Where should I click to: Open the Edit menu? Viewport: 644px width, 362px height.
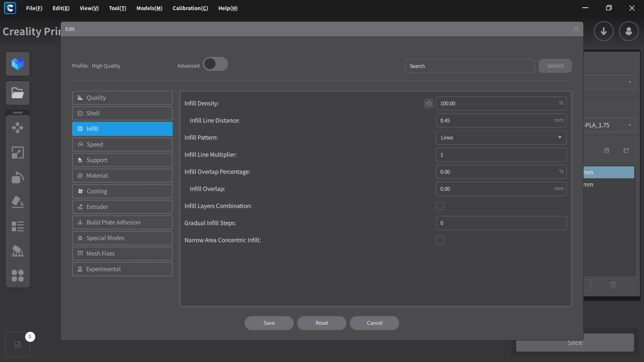(x=61, y=8)
